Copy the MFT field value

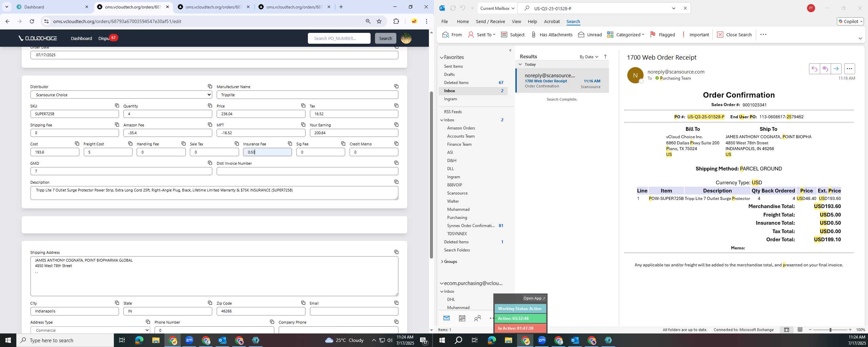303,125
